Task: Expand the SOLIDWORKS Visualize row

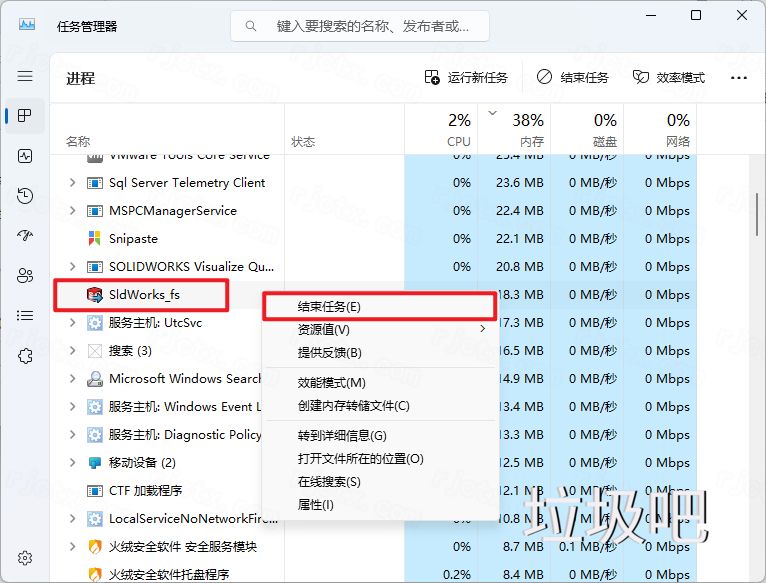Action: click(72, 266)
